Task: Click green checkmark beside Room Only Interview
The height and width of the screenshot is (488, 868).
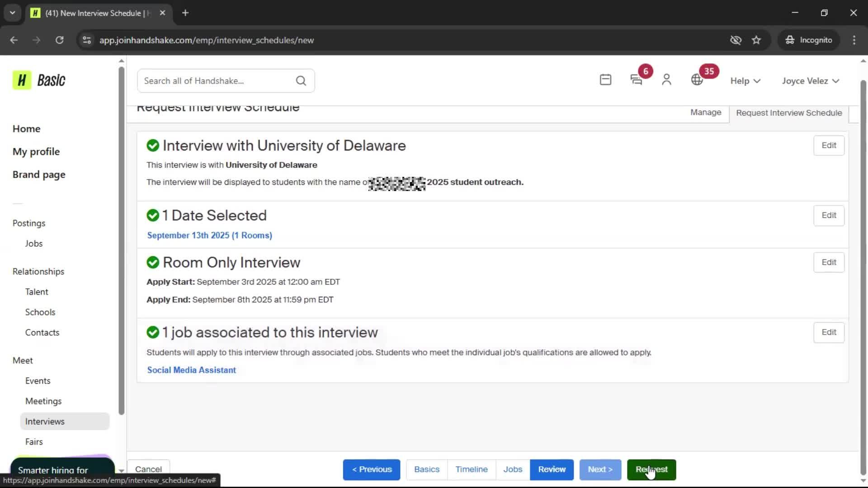Action: coord(153,263)
